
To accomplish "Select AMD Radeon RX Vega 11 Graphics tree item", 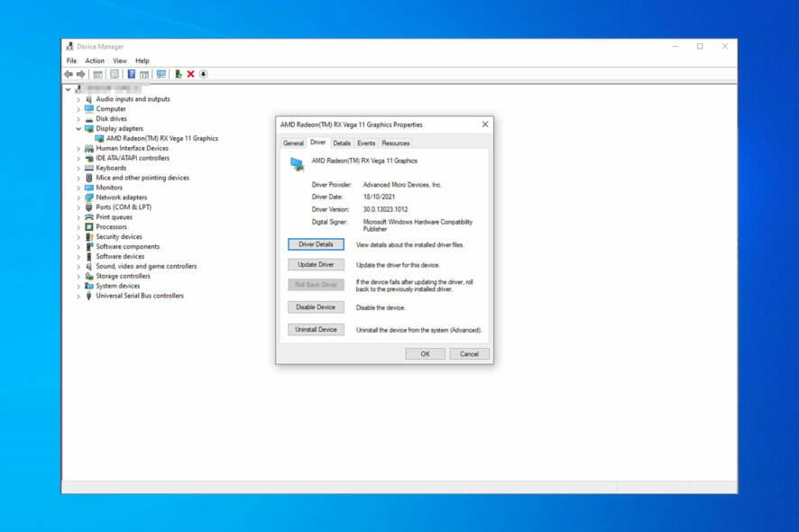I will [162, 139].
